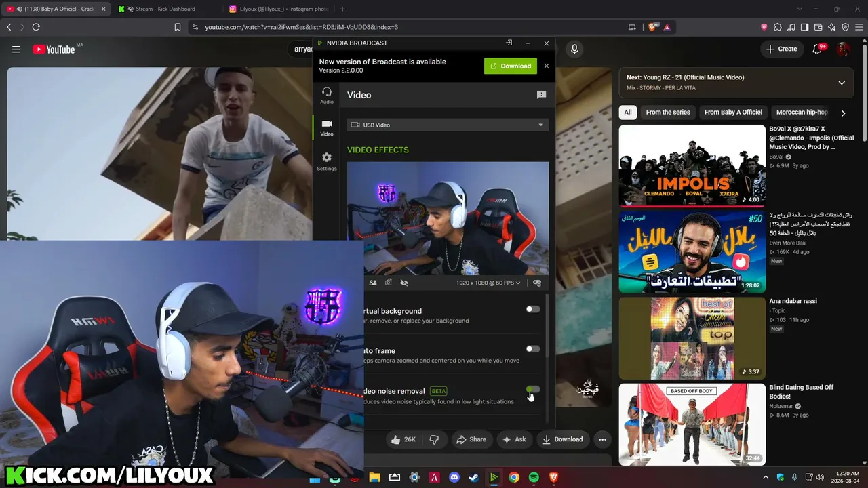The image size is (868, 488).
Task: Select the Moroccan hip-hop chip
Action: click(x=802, y=113)
